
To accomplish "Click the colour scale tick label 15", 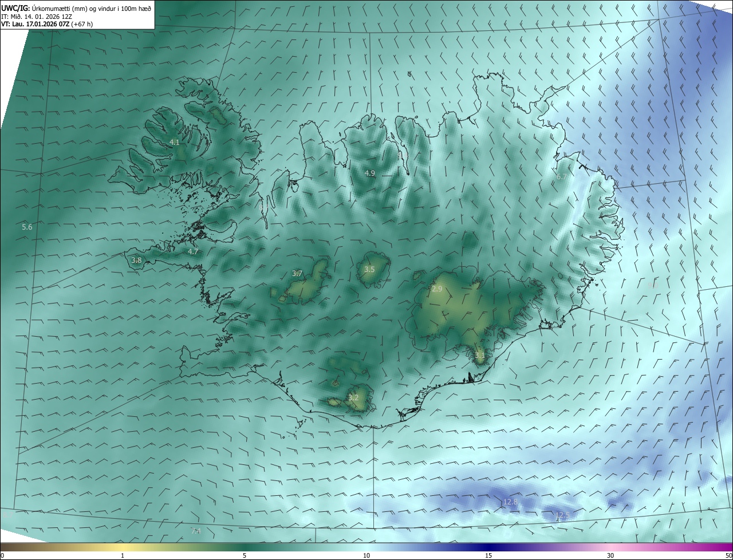I will 488,555.
